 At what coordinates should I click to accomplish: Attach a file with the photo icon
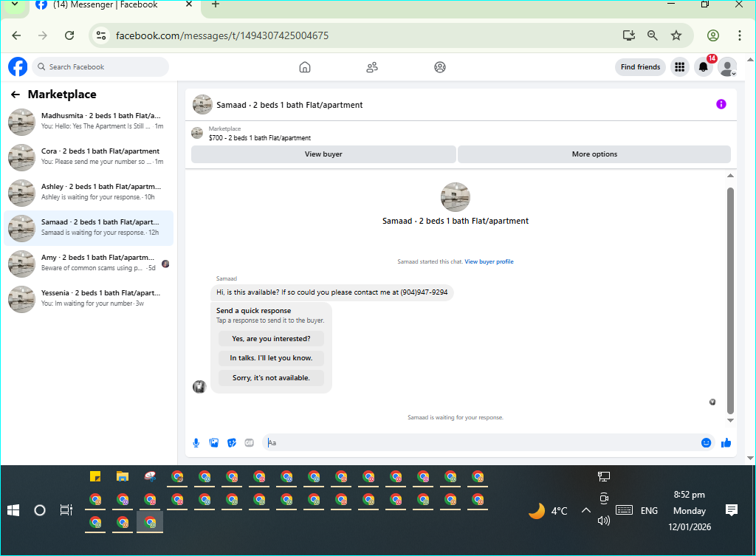click(x=214, y=443)
